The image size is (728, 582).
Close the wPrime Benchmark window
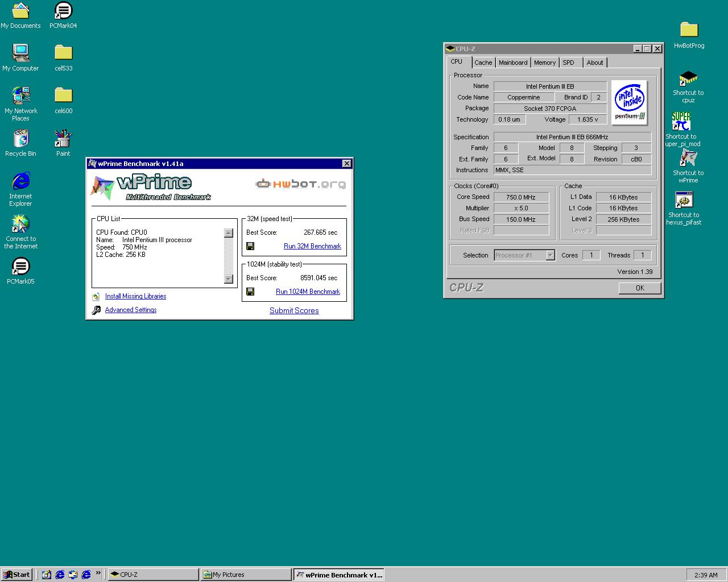(x=346, y=164)
